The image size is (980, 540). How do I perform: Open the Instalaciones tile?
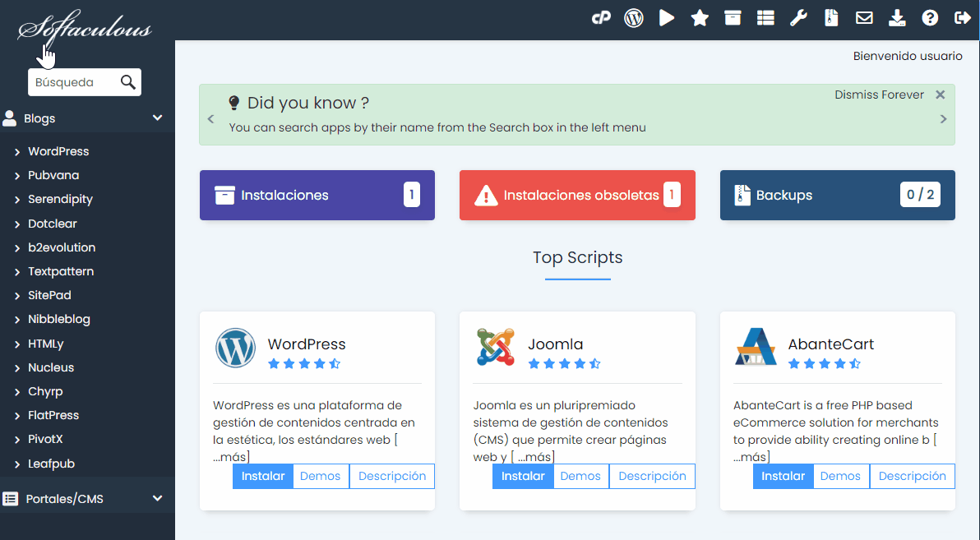point(317,195)
